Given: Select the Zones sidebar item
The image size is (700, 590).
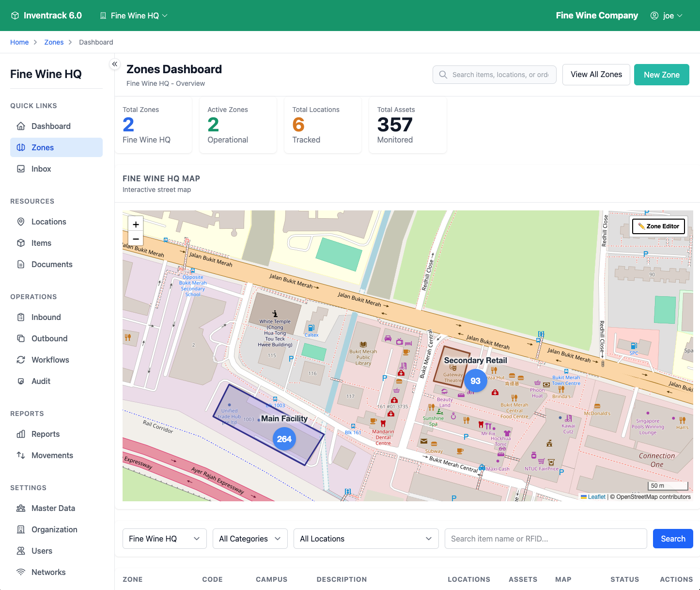Looking at the screenshot, I should pos(56,147).
